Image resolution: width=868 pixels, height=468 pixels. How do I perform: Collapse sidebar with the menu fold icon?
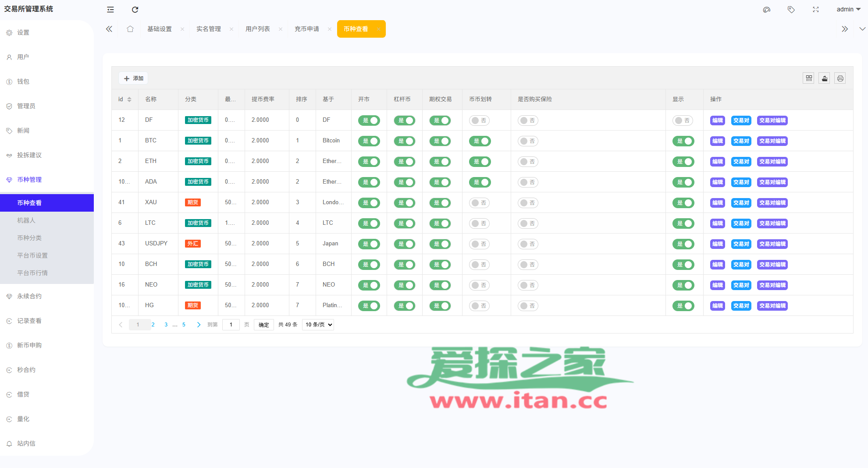point(110,10)
